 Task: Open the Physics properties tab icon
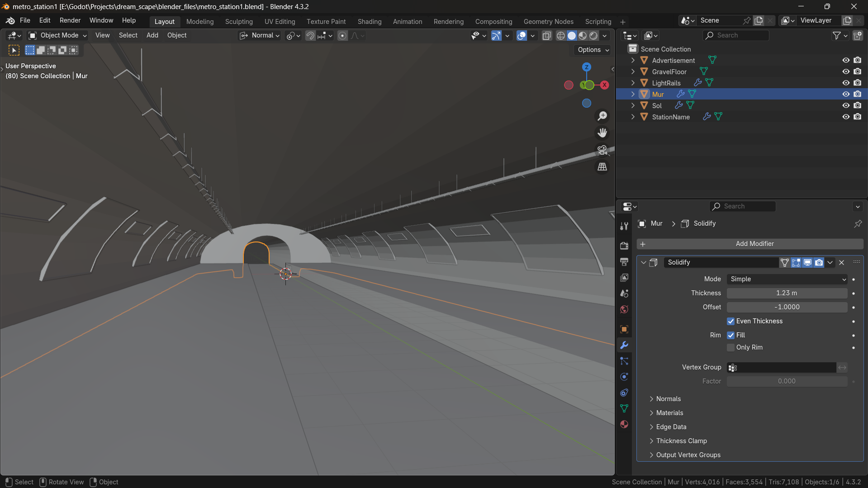coord(624,377)
